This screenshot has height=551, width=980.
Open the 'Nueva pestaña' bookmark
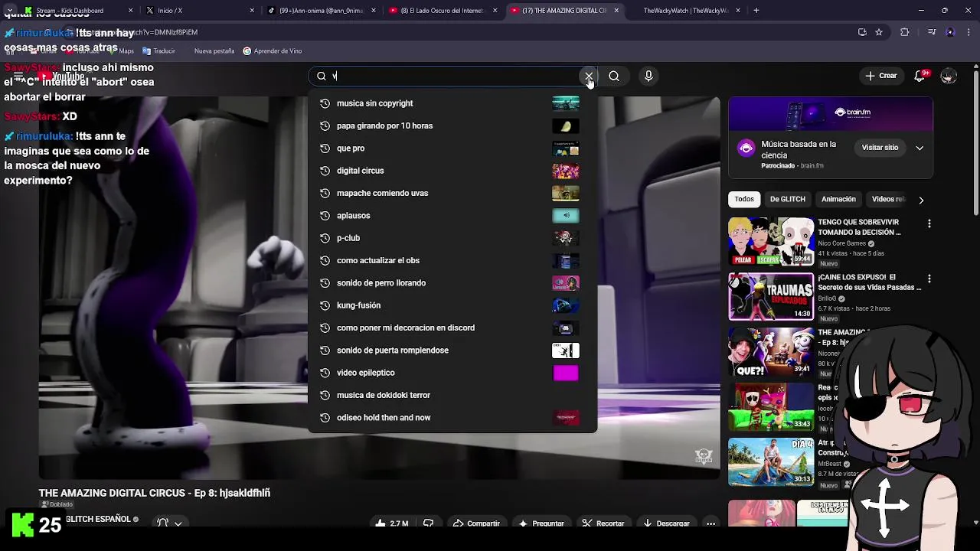214,51
